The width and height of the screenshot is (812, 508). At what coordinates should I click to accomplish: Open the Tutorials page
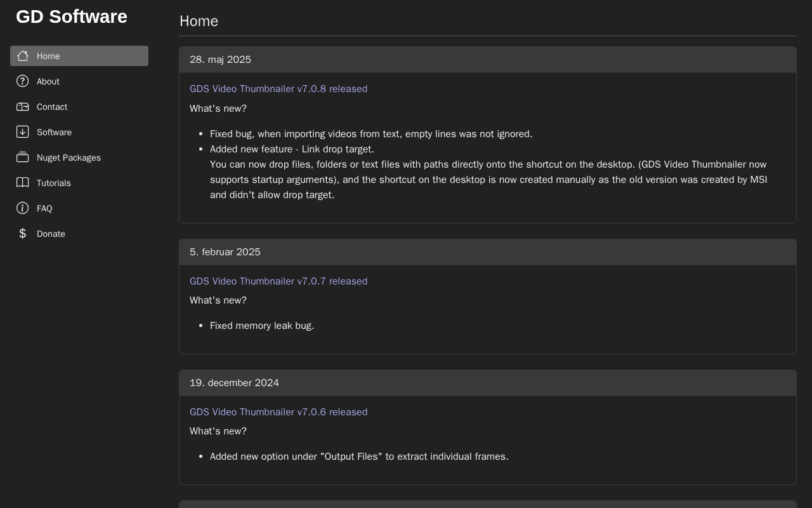click(54, 183)
